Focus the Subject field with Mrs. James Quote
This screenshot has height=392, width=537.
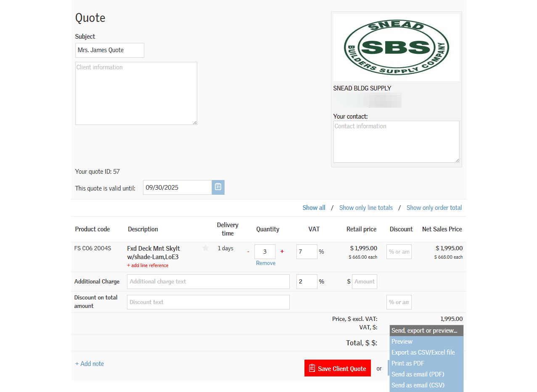click(x=110, y=50)
